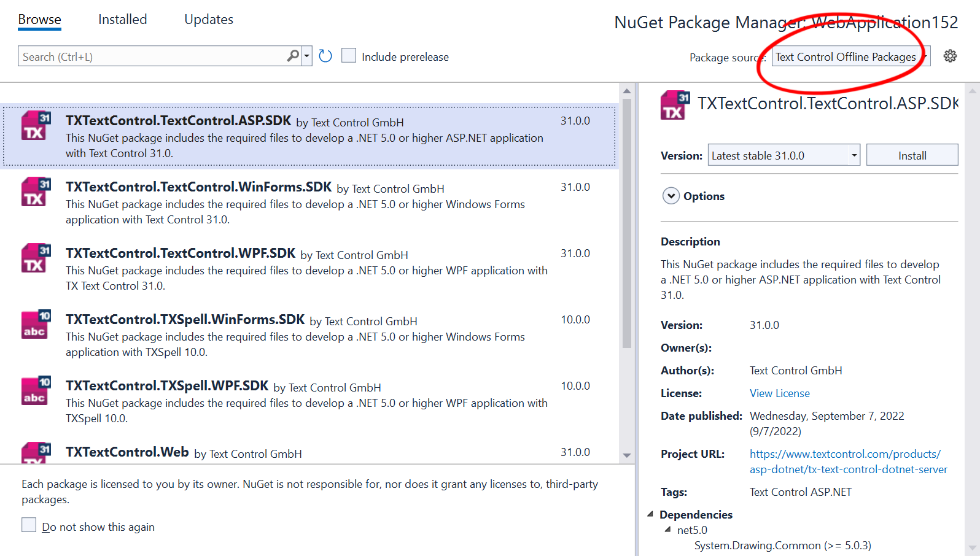Click Text Control ASP.NET tags value

point(800,492)
